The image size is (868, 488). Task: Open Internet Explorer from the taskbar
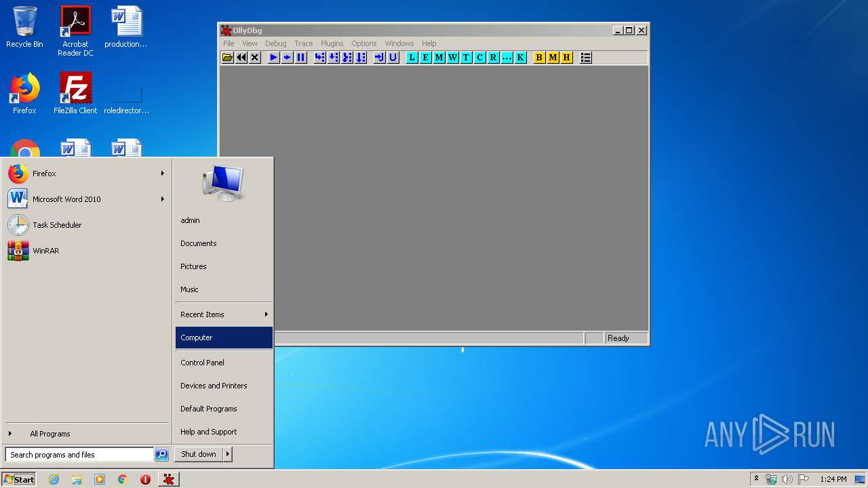click(x=54, y=479)
